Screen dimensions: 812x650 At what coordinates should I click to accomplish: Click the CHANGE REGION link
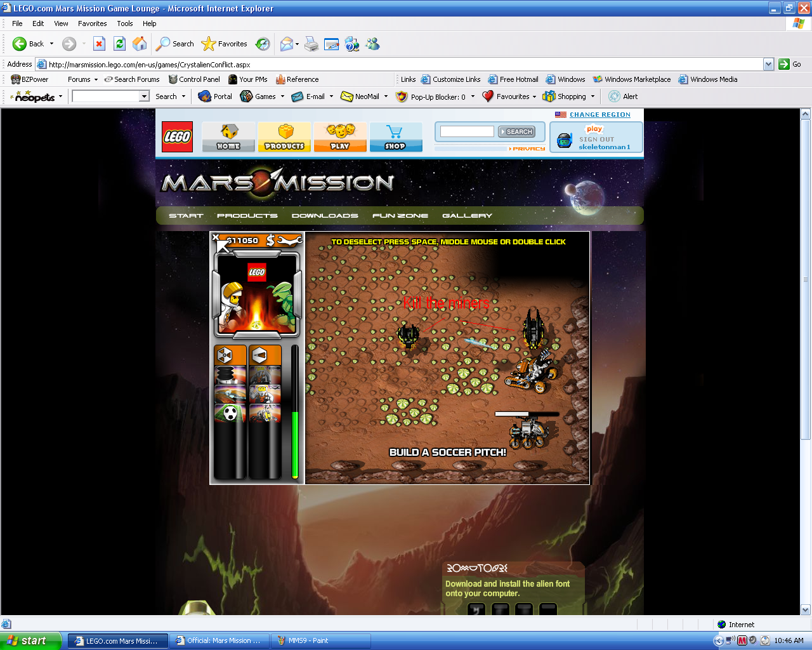(600, 115)
